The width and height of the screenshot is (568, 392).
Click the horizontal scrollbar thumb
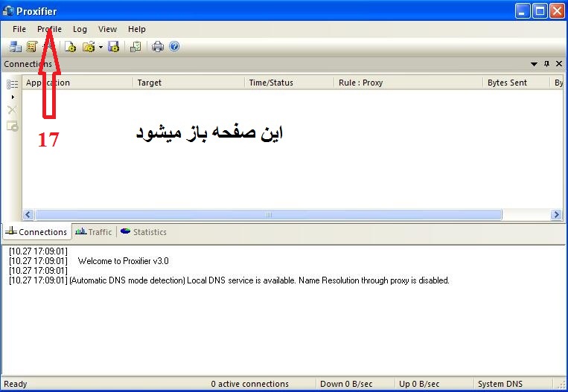[x=269, y=215]
